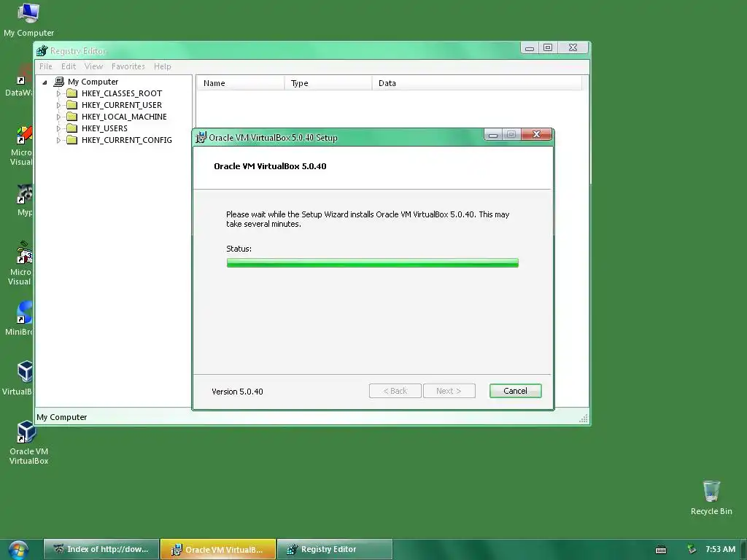
Task: Click the Registry Editor title bar icon
Action: (x=42, y=50)
